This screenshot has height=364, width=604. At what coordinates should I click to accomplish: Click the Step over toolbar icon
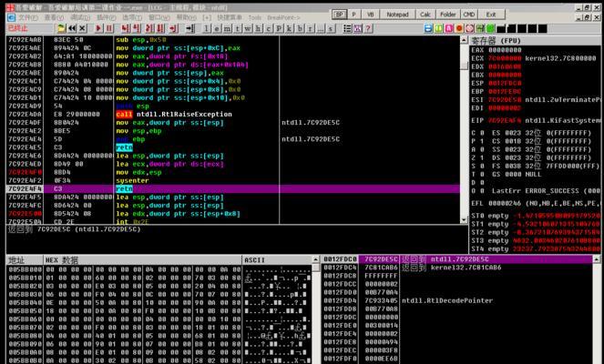[137, 28]
